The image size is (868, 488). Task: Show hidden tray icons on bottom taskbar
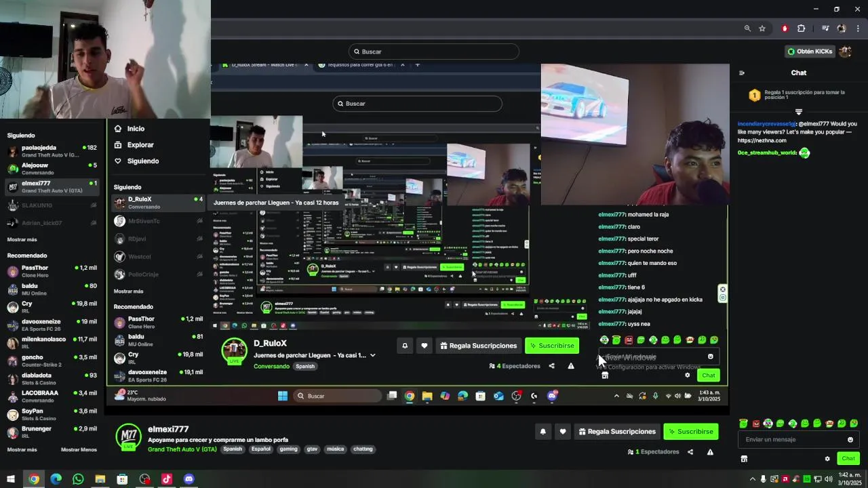point(752,479)
